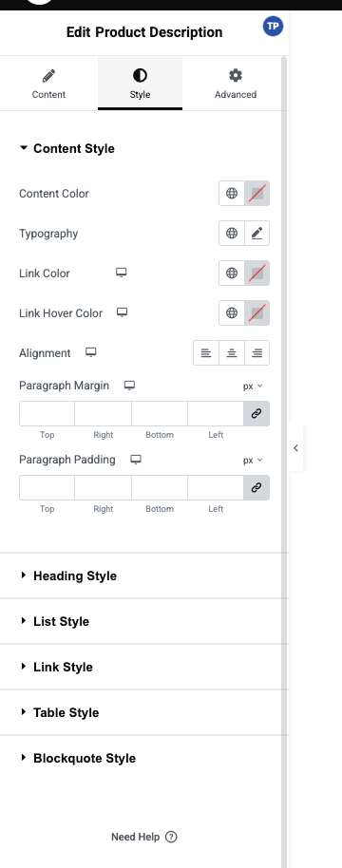Toggle linked values for Paragraph Margin
This screenshot has width=342, height=868.
click(x=256, y=413)
